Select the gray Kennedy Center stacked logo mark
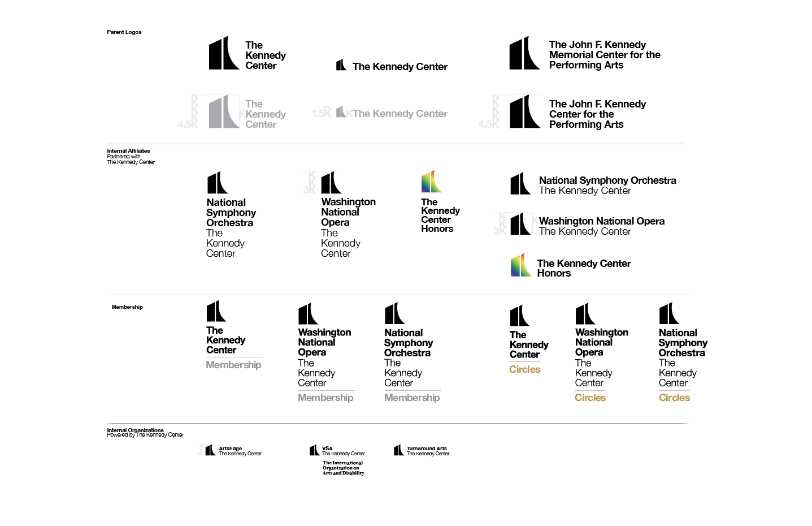Image resolution: width=812 pixels, height=526 pixels. (224, 111)
